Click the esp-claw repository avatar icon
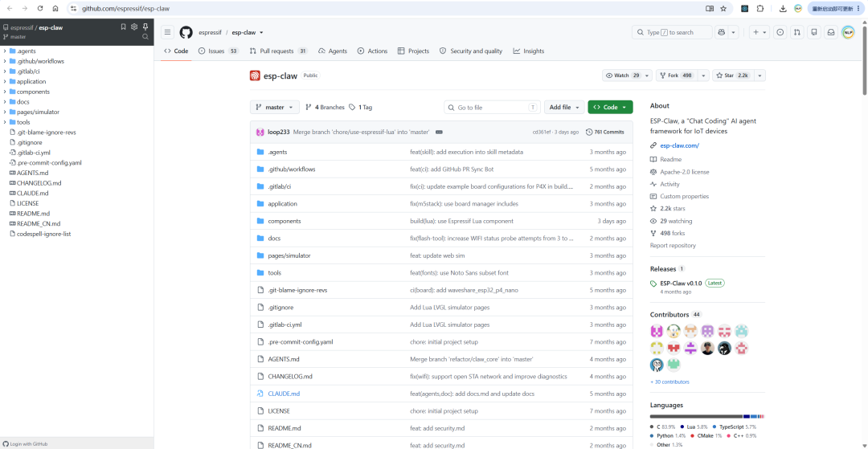The image size is (868, 449). pos(255,76)
